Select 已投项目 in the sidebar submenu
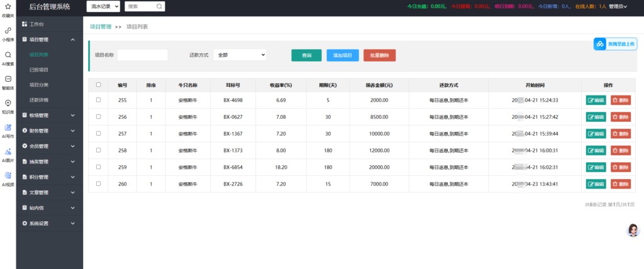 39,70
